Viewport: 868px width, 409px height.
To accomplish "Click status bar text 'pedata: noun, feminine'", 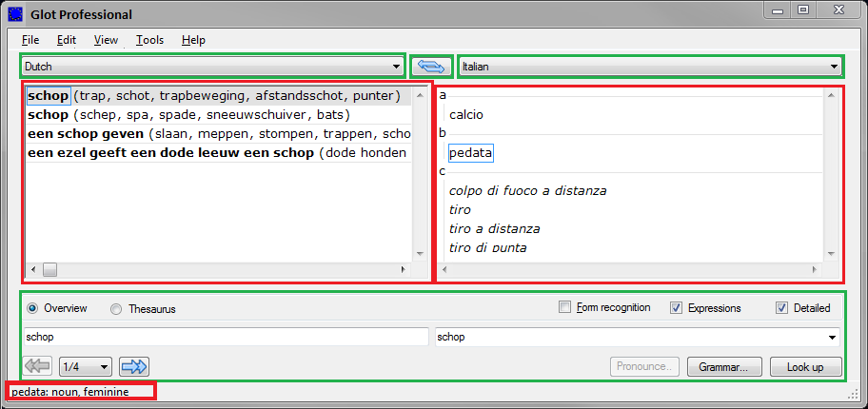I will pos(69,392).
